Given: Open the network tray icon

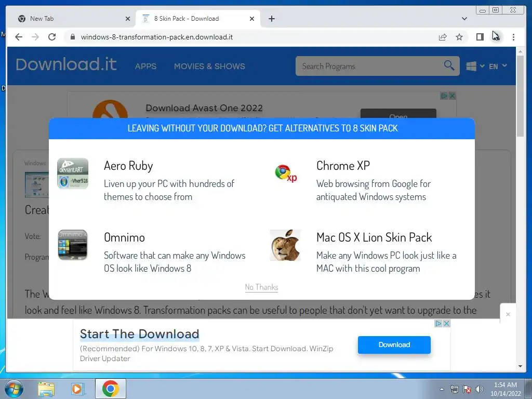Looking at the screenshot, I should tap(454, 389).
